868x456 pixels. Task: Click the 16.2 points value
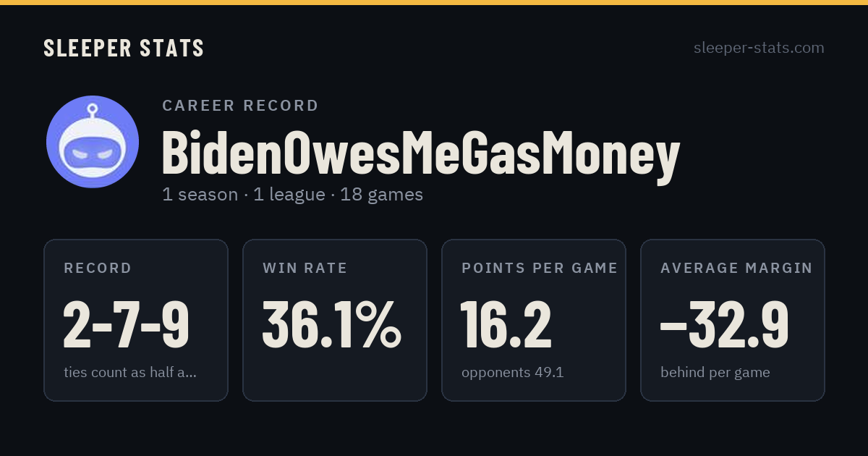[x=506, y=325]
